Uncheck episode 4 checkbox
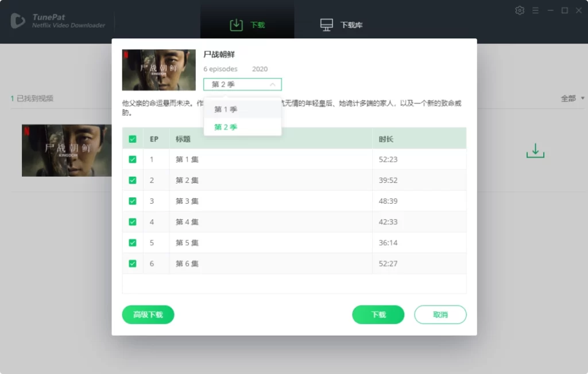 point(133,222)
